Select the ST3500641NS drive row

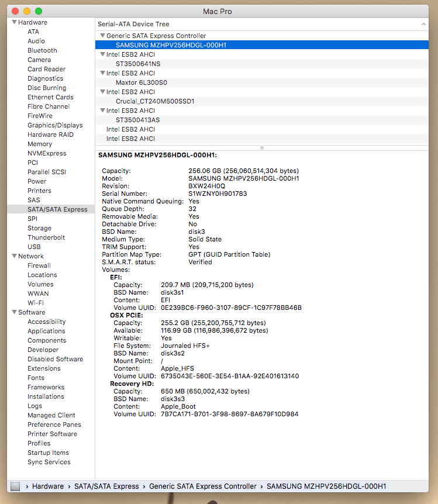click(x=262, y=64)
